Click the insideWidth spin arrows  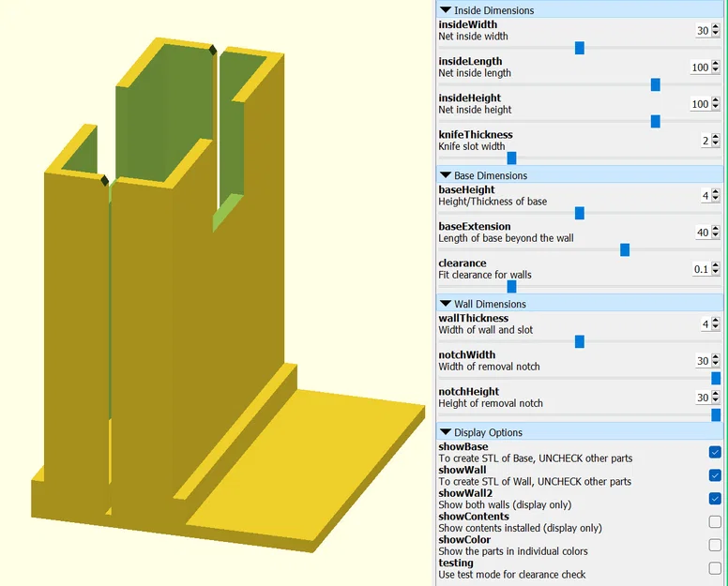(x=716, y=31)
